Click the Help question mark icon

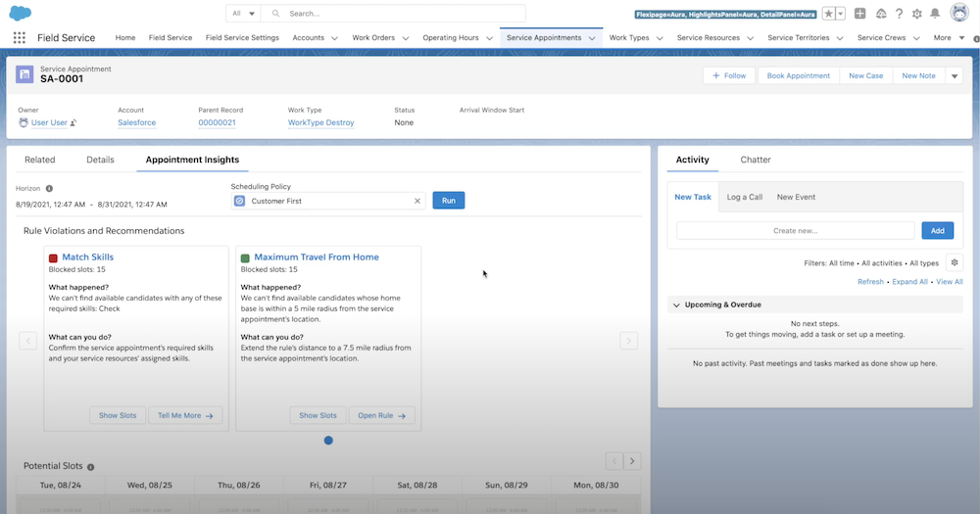click(899, 14)
